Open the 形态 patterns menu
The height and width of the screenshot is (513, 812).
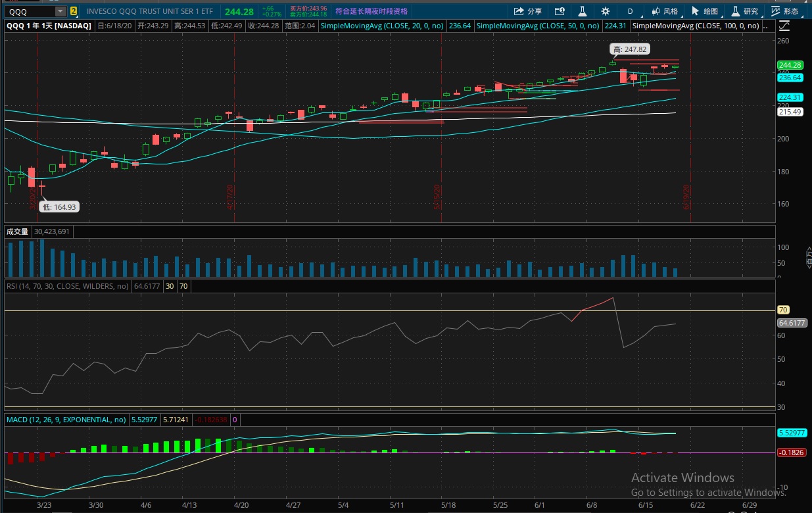785,11
